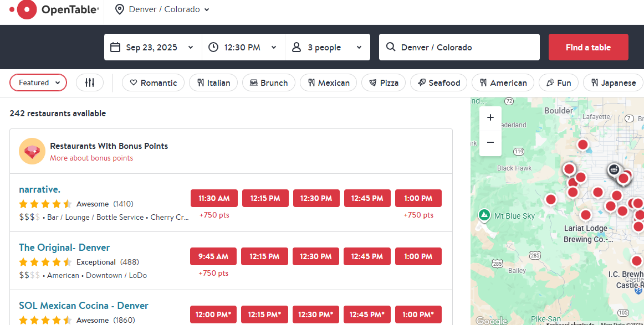The height and width of the screenshot is (325, 644).
Task: Click the Find a table button
Action: click(x=588, y=47)
